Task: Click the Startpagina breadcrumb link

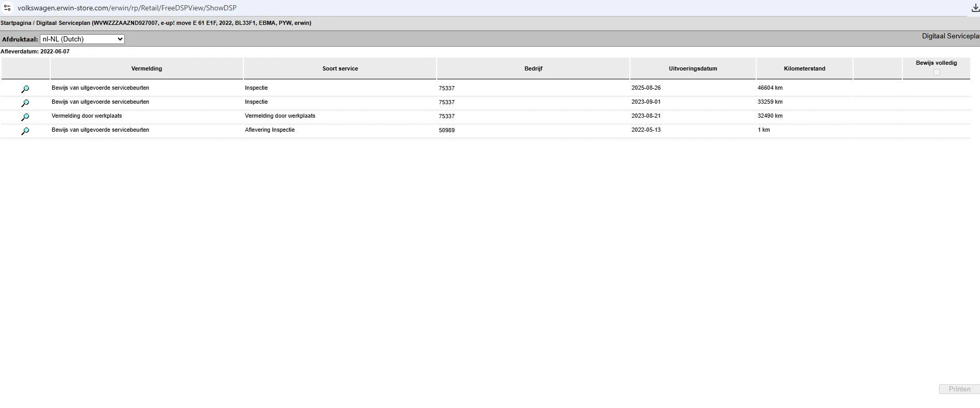Action: tap(16, 23)
